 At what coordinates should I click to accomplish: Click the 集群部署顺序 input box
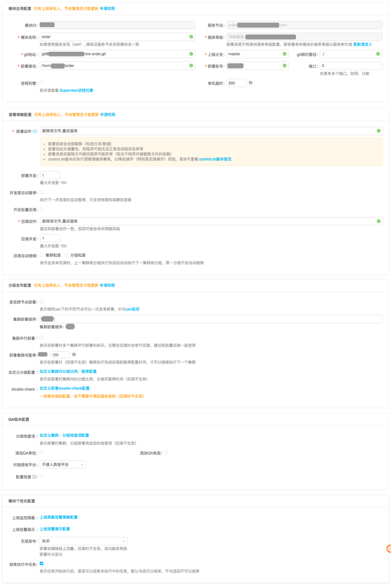coord(211,319)
